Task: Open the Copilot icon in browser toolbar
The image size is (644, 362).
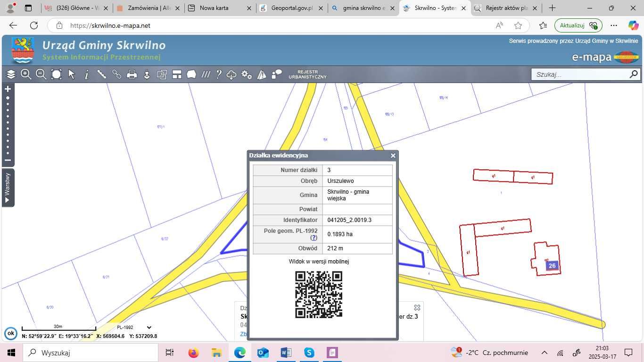Action: 633,25
